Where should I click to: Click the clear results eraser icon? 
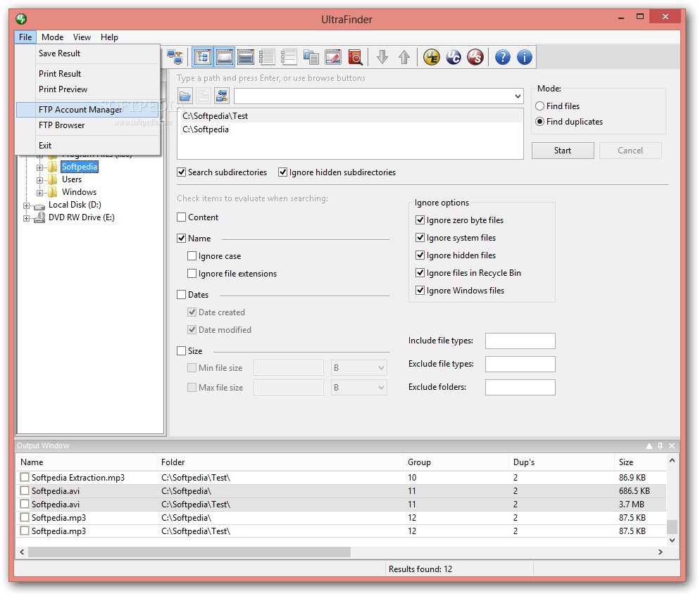333,57
